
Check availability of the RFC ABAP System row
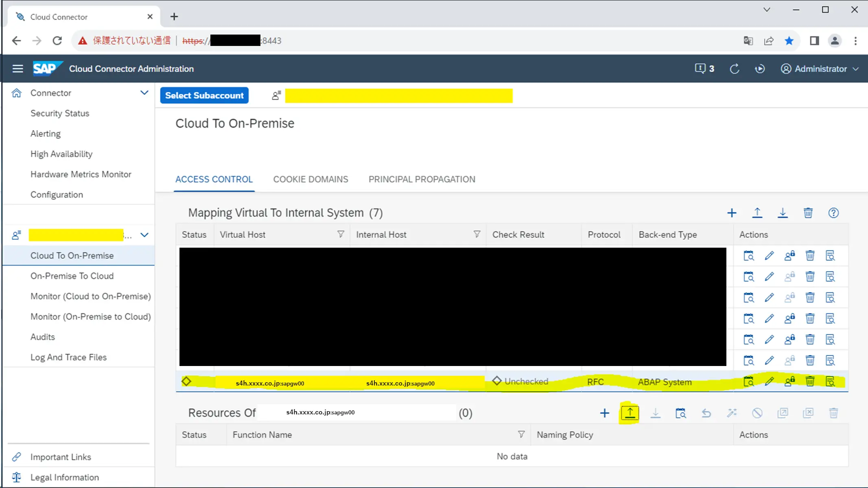(x=749, y=382)
